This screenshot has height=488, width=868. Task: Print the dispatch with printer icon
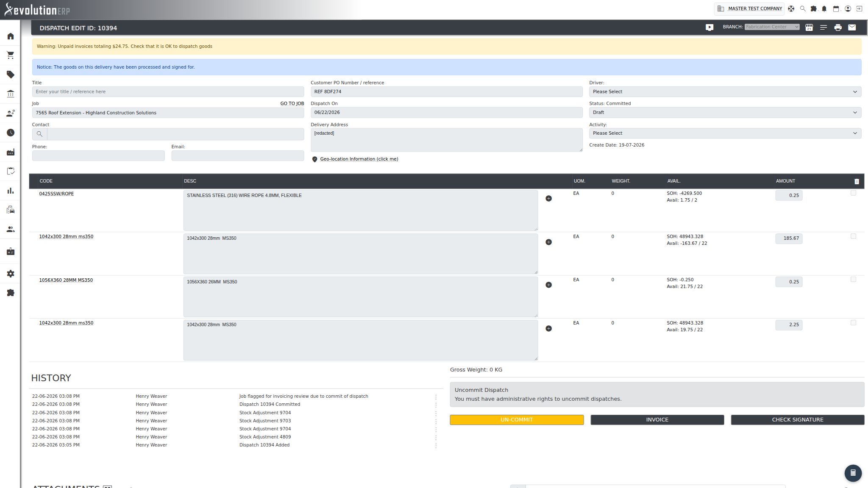[838, 28]
